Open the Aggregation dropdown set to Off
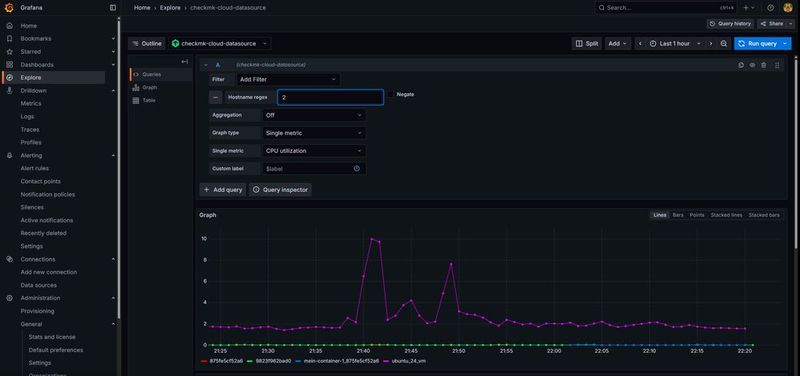 [314, 115]
